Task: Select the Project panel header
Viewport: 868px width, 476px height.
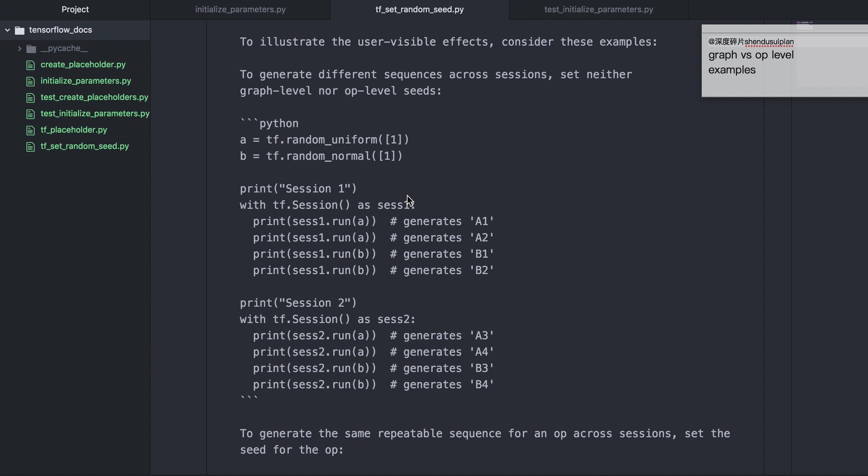Action: click(75, 10)
